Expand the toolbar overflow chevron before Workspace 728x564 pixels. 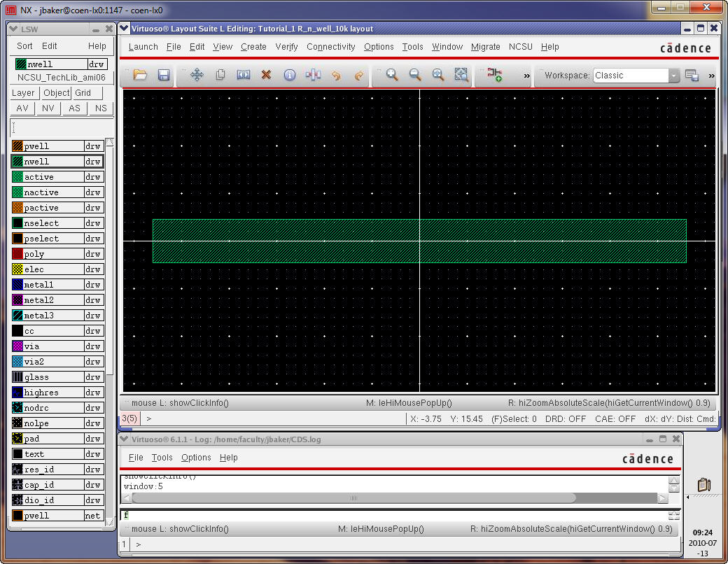pos(526,76)
